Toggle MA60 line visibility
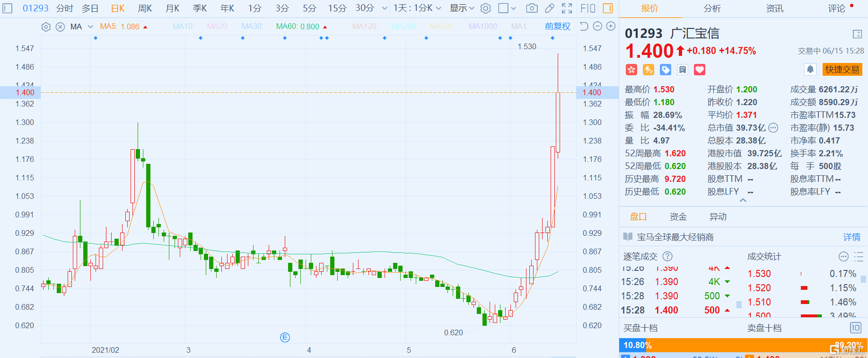The width and height of the screenshot is (868, 358). pos(298,27)
